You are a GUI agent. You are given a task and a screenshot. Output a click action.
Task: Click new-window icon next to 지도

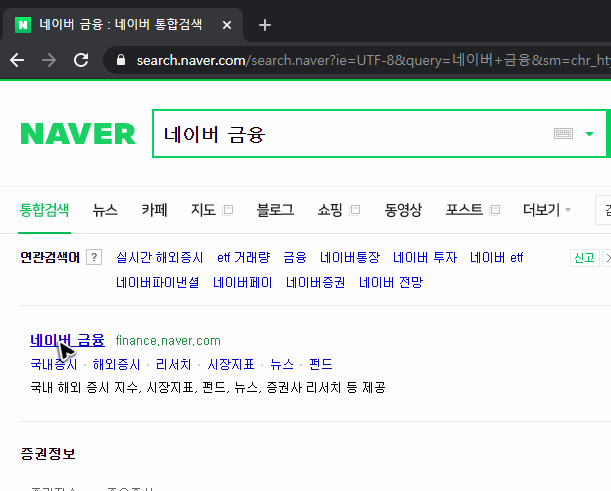click(228, 210)
